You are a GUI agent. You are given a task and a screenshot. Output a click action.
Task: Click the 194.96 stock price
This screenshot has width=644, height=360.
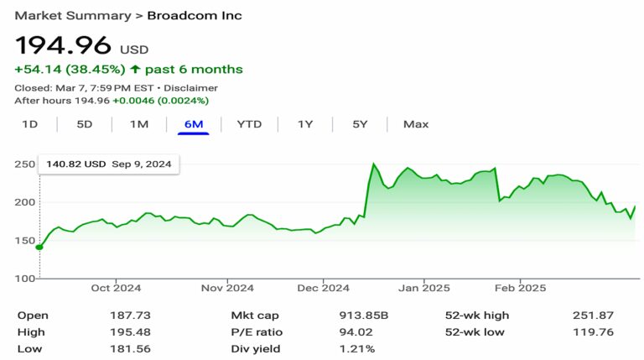point(61,45)
